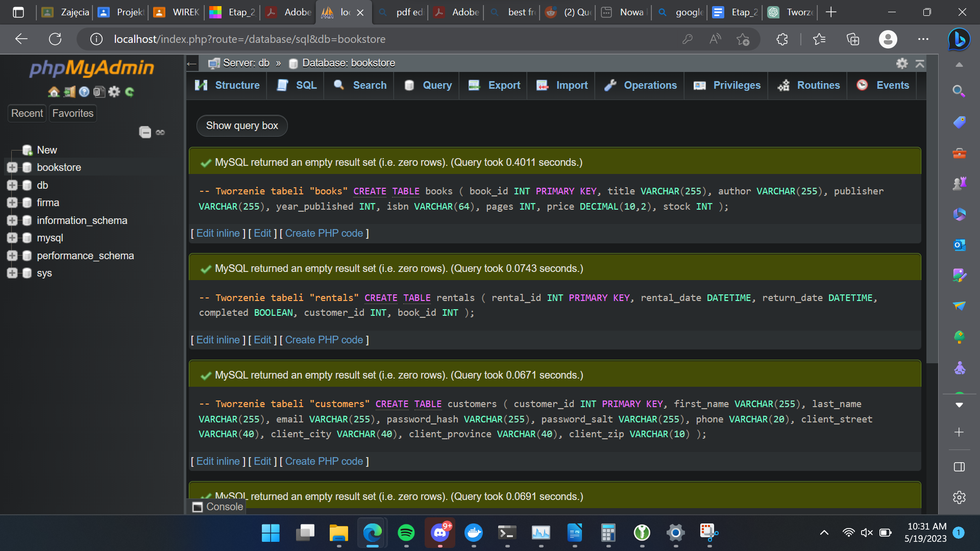Image resolution: width=980 pixels, height=551 pixels.
Task: Select the performance_schema database
Action: [x=85, y=256]
